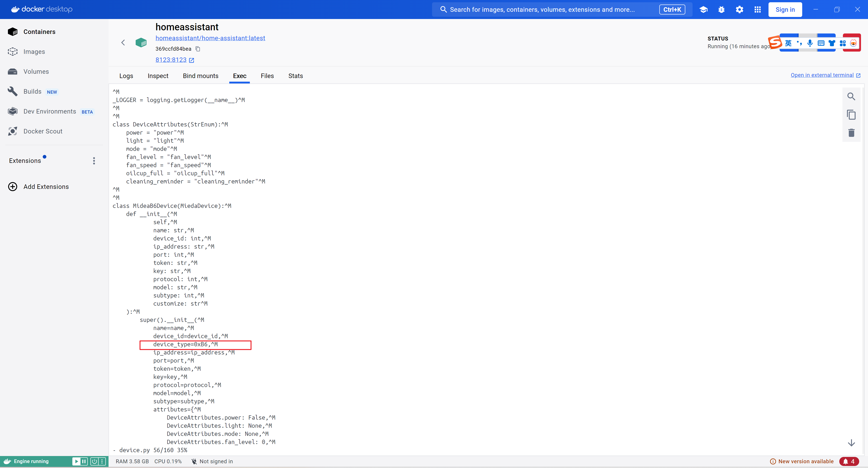This screenshot has height=468, width=868.
Task: Switch to the Logs tab
Action: 126,76
